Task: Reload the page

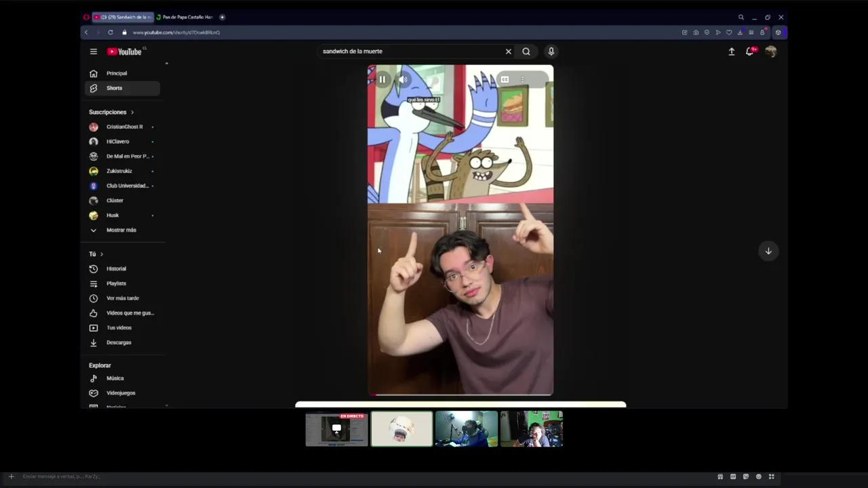Action: point(111,33)
